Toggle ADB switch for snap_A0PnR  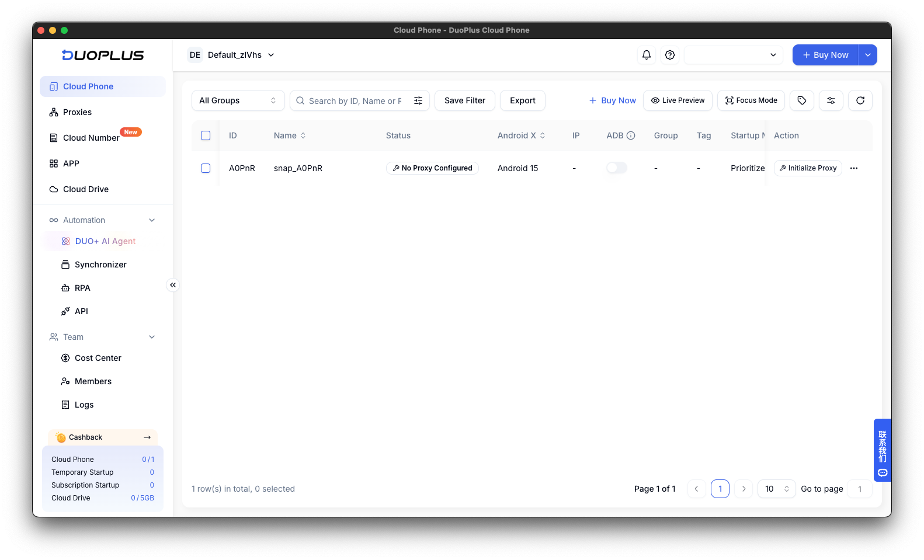pyautogui.click(x=617, y=168)
